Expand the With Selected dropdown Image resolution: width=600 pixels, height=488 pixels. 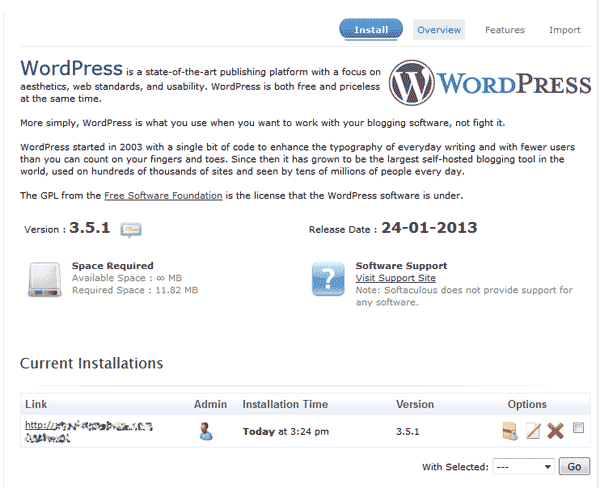pos(523,467)
